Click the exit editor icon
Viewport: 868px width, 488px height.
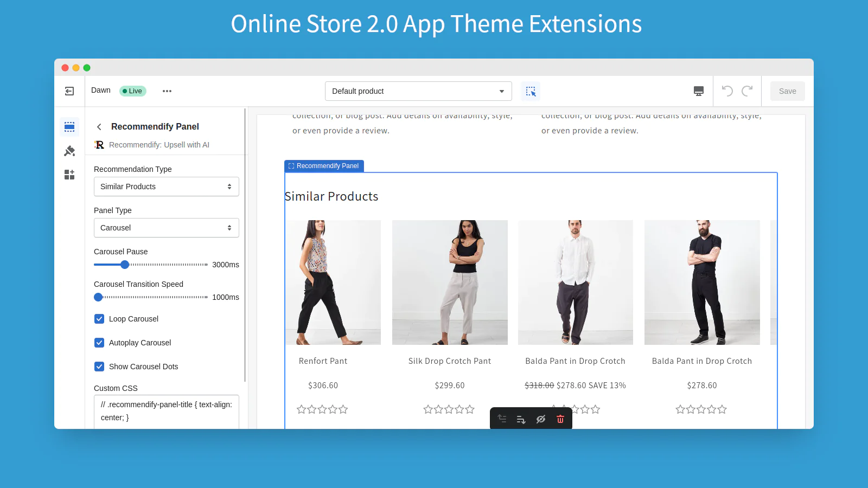pos(69,91)
